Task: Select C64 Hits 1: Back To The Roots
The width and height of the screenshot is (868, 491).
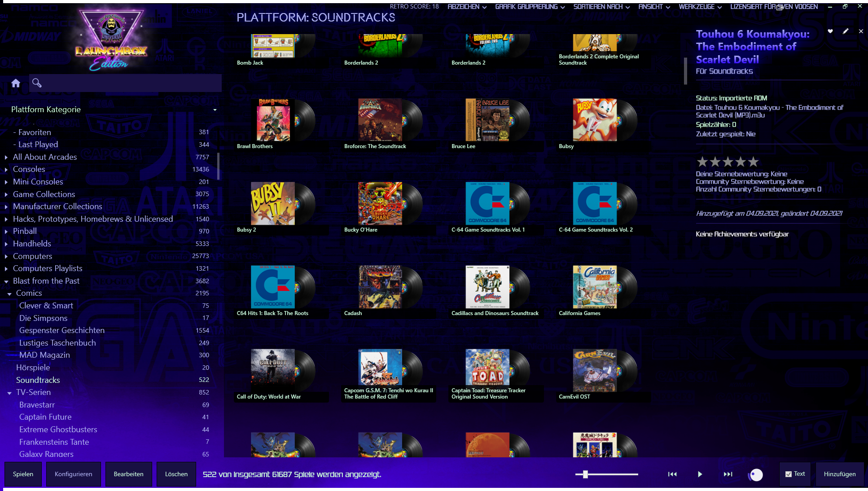Action: point(272,287)
